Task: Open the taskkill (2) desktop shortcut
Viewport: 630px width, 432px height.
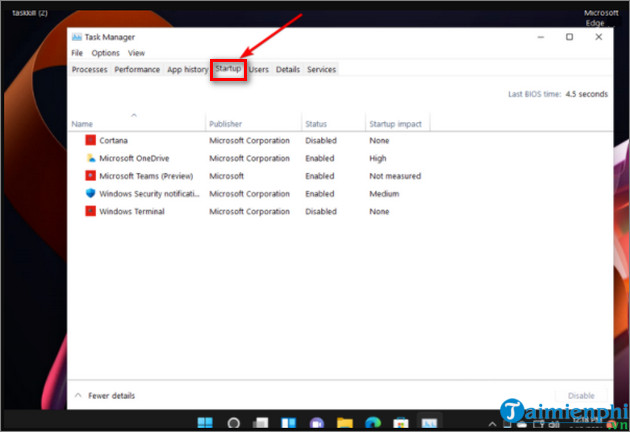Action: click(30, 13)
